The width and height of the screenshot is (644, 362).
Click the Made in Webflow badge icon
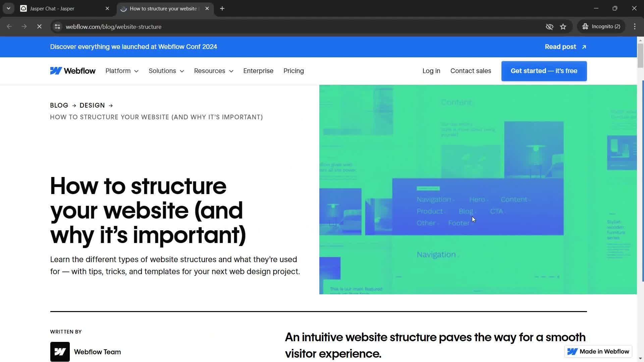click(572, 351)
